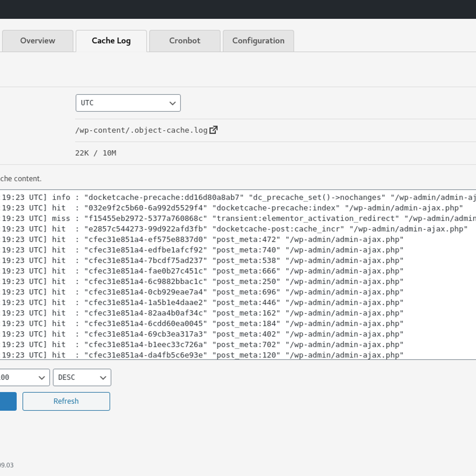Image resolution: width=476 pixels, height=476 pixels.
Task: Switch to the Overview tab
Action: point(37,41)
